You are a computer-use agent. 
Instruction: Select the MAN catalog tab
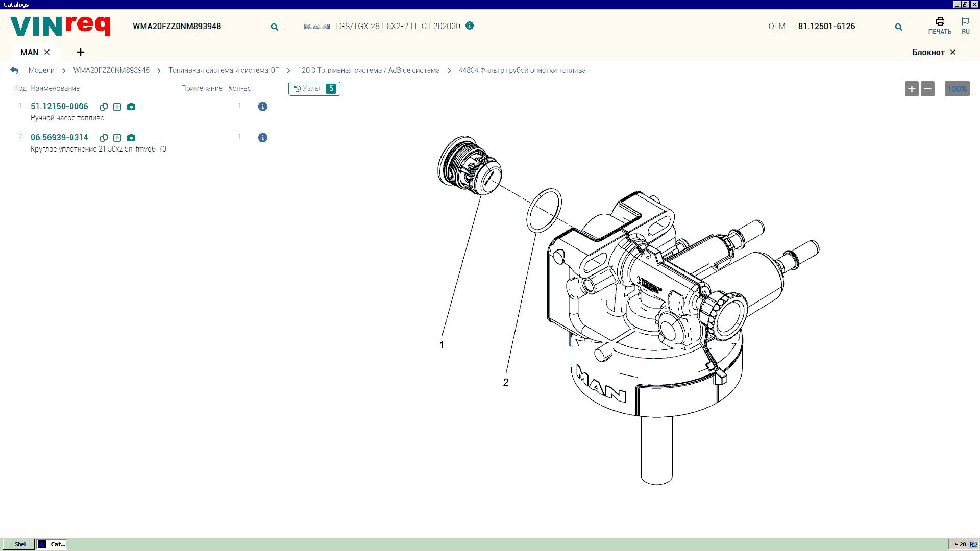coord(29,52)
